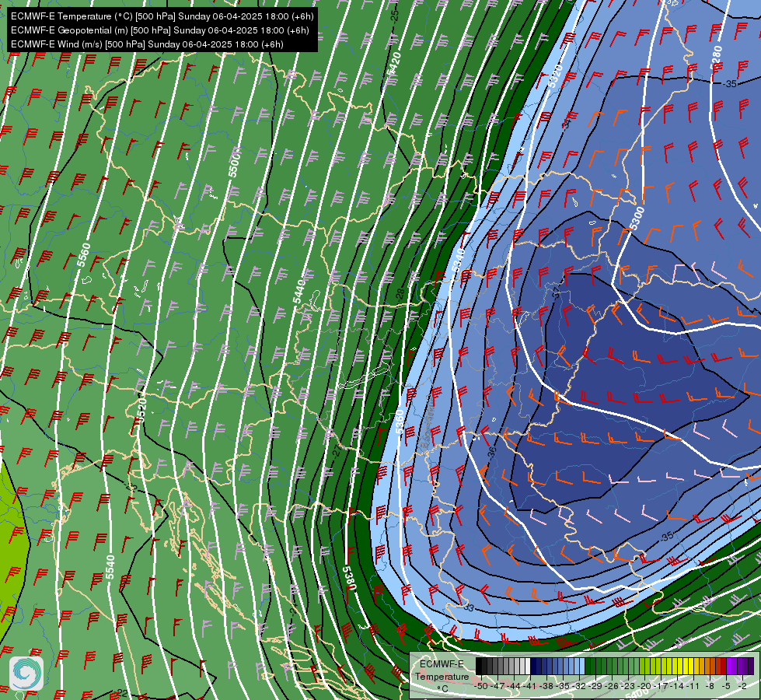
Task: Pick the black swatch starting the legend
Action: 479,666
